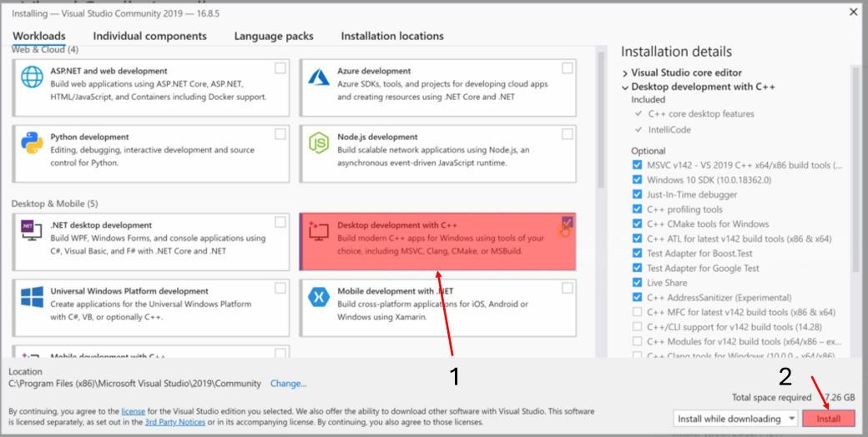
Task: Open the license link
Action: point(134,411)
